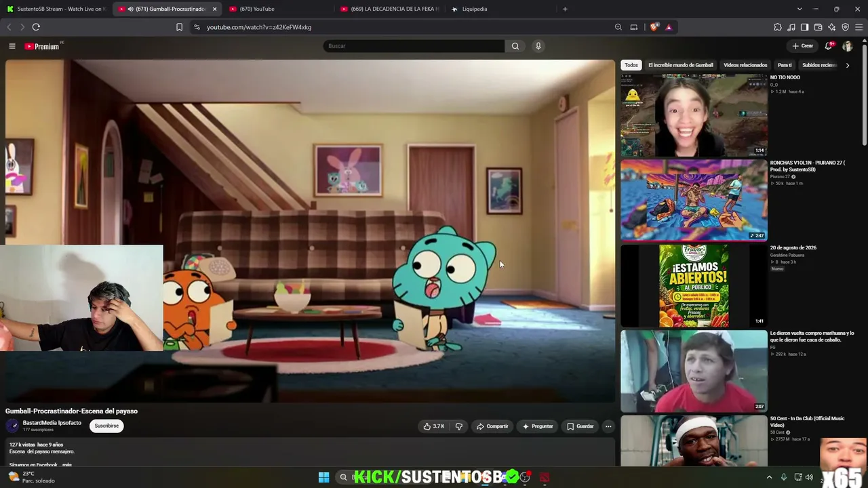Click the '127 k vistas hace 9 años' text
868x488 pixels.
(x=36, y=445)
